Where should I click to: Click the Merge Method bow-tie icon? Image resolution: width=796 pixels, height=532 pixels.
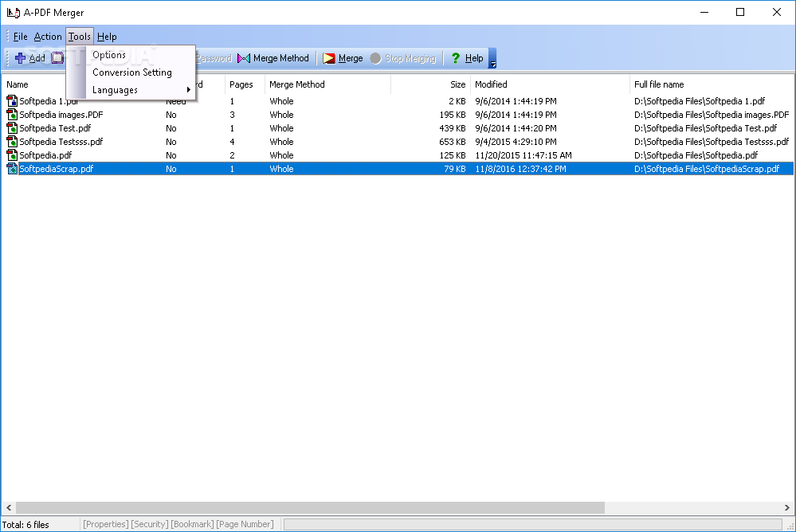tap(244, 58)
